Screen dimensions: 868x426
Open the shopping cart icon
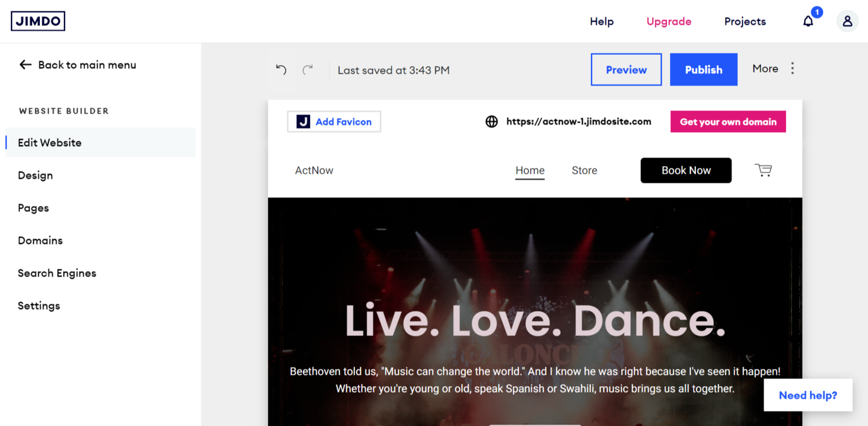(x=763, y=170)
